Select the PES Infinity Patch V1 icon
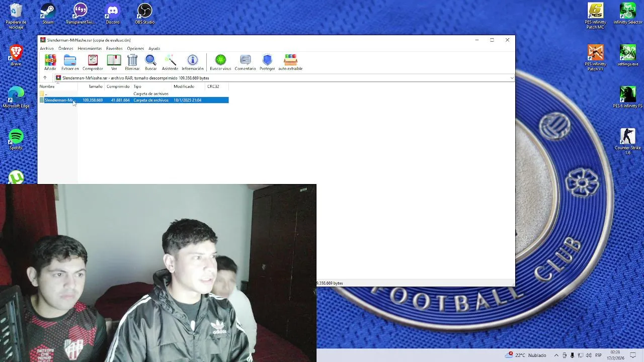 (596, 58)
